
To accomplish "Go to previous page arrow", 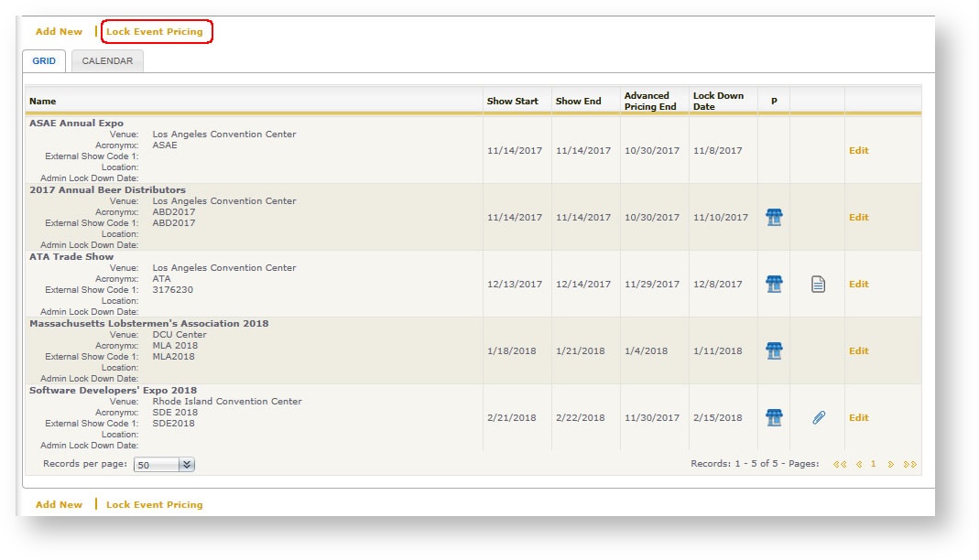I will click(x=858, y=465).
